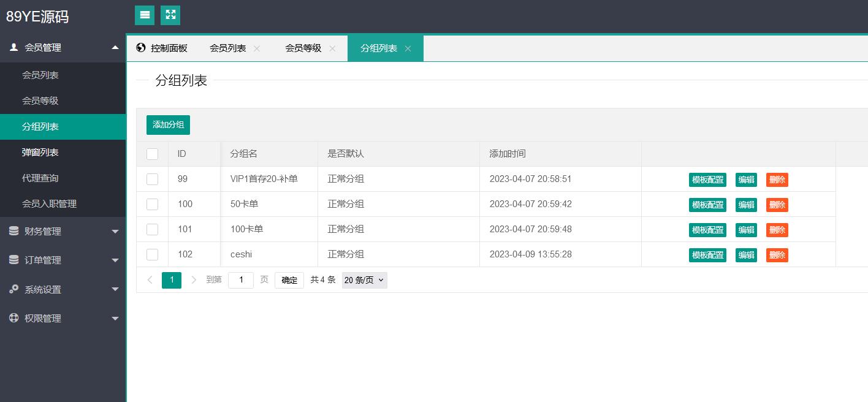Image resolution: width=868 pixels, height=402 pixels.
Task: Click 编辑 for VIP1首存20-补单 row
Action: (x=746, y=180)
